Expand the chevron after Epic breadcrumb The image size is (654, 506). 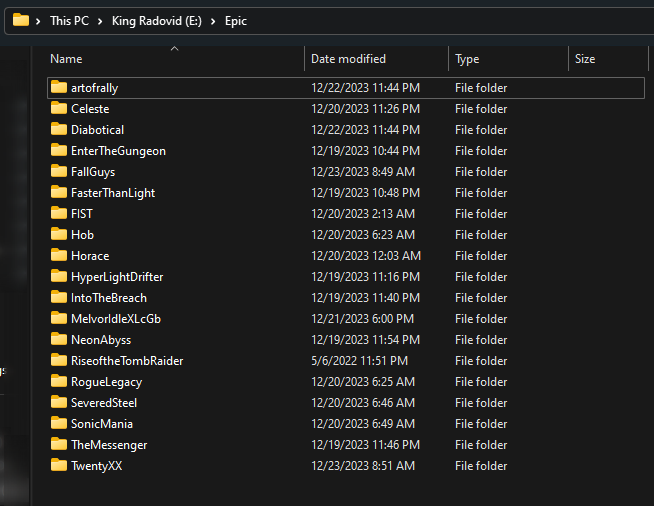point(260,21)
